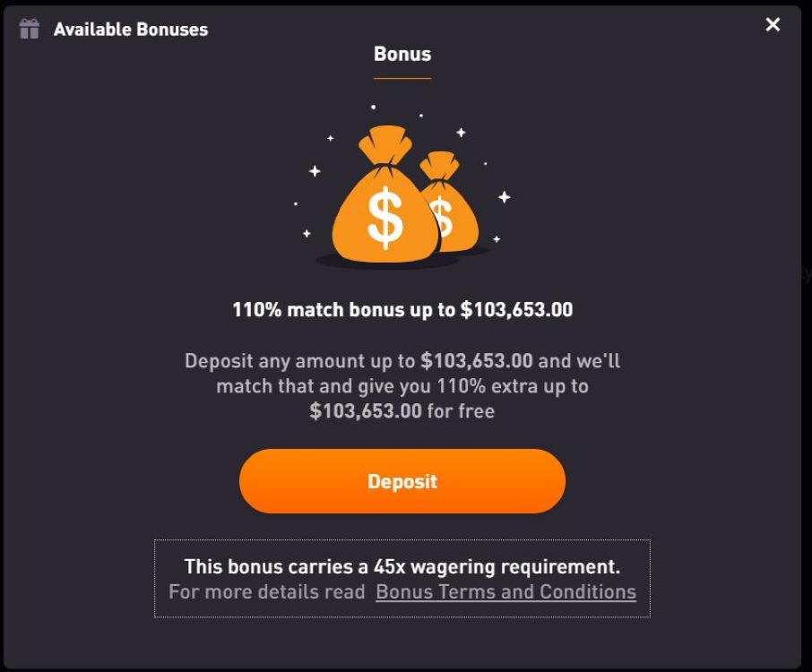Close the Available Bonuses dialog

(773, 25)
